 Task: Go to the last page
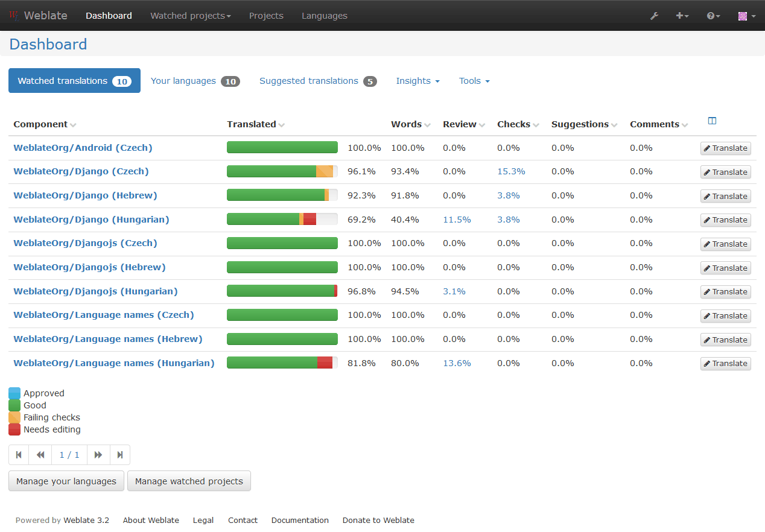tap(120, 455)
